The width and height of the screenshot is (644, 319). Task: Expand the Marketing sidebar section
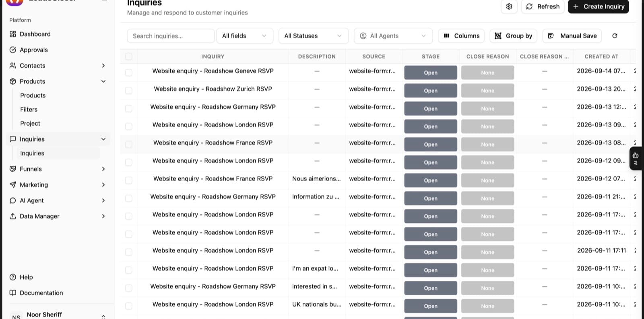tap(103, 185)
